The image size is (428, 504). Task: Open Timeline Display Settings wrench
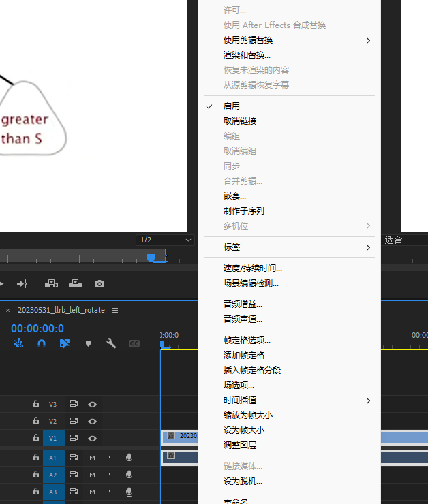pos(111,343)
